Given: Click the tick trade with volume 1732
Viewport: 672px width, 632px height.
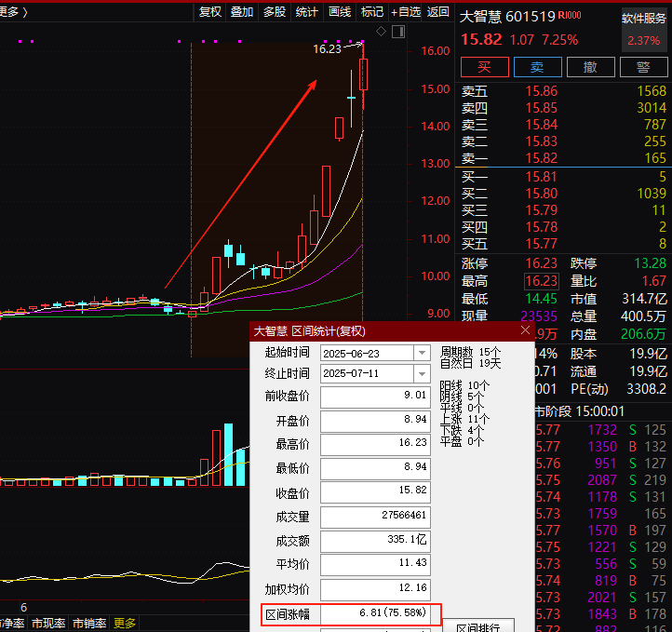Looking at the screenshot, I should pyautogui.click(x=601, y=430).
